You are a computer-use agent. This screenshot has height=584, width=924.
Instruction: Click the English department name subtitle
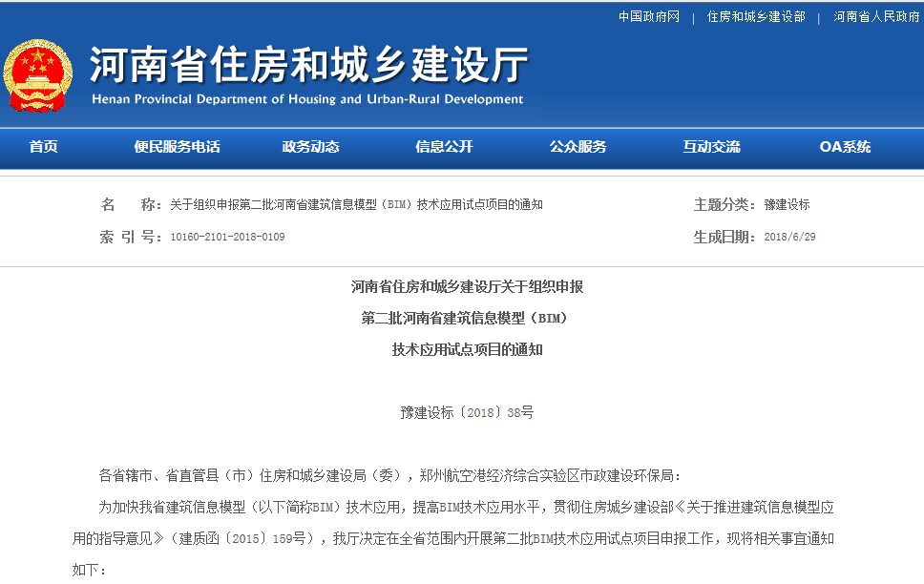[x=307, y=99]
